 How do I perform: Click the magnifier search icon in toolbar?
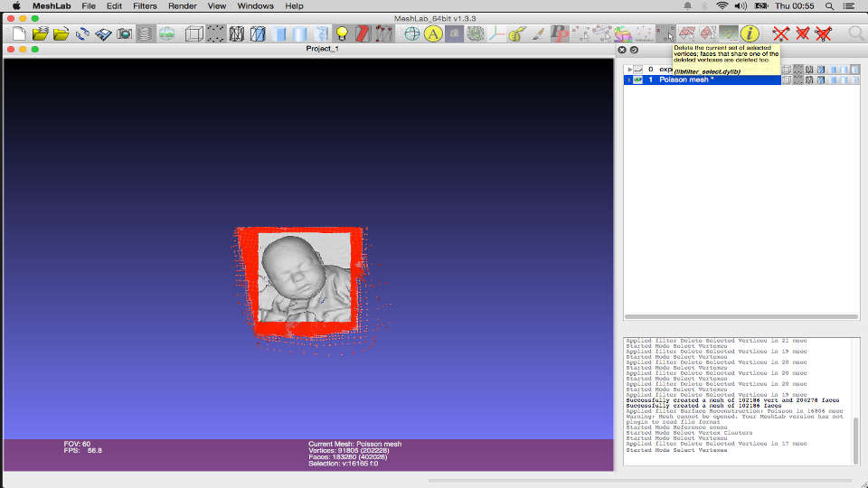tap(856, 33)
